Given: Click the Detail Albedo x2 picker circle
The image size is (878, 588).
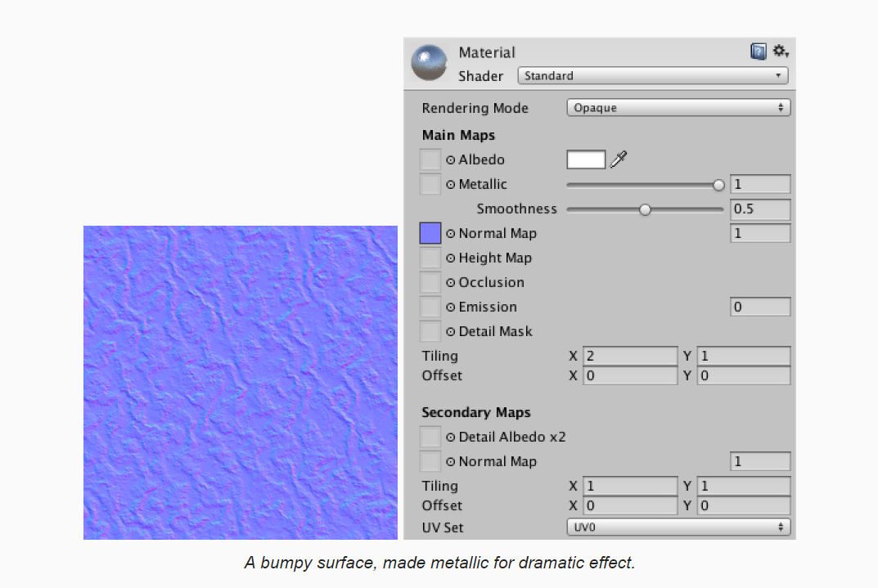Looking at the screenshot, I should pos(451,438).
